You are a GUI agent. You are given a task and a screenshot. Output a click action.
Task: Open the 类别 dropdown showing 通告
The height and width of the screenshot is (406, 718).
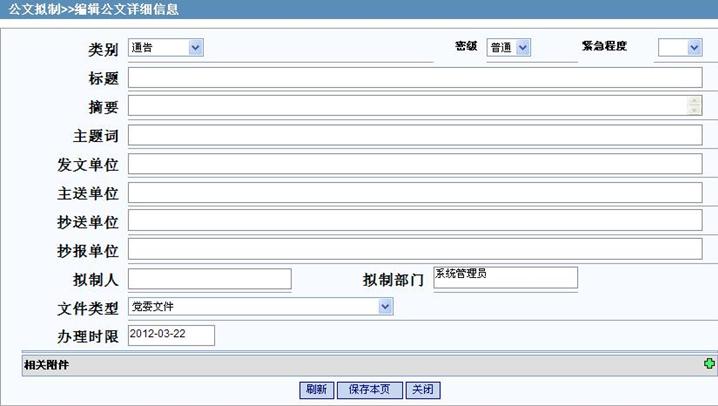(x=165, y=47)
